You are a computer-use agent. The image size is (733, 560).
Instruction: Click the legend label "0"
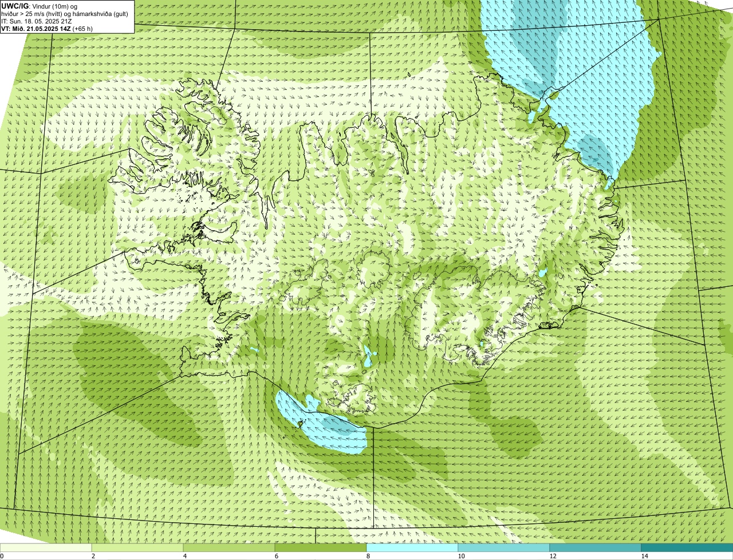[2, 556]
